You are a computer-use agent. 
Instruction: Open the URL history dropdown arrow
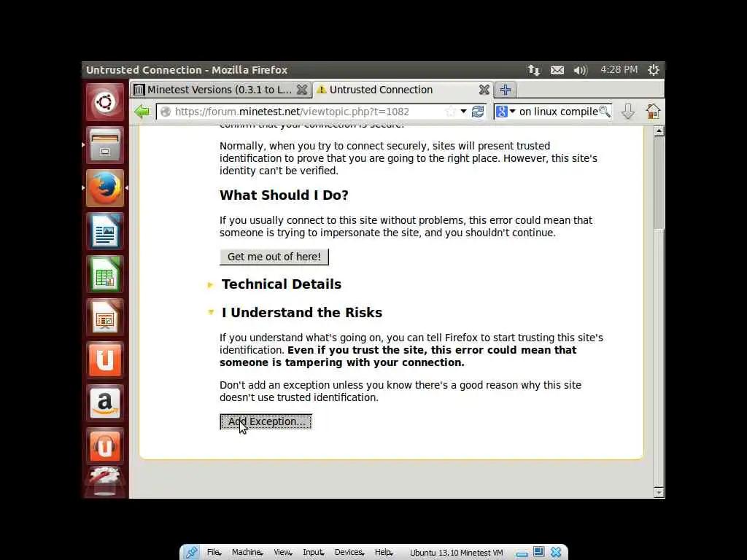[x=463, y=112]
